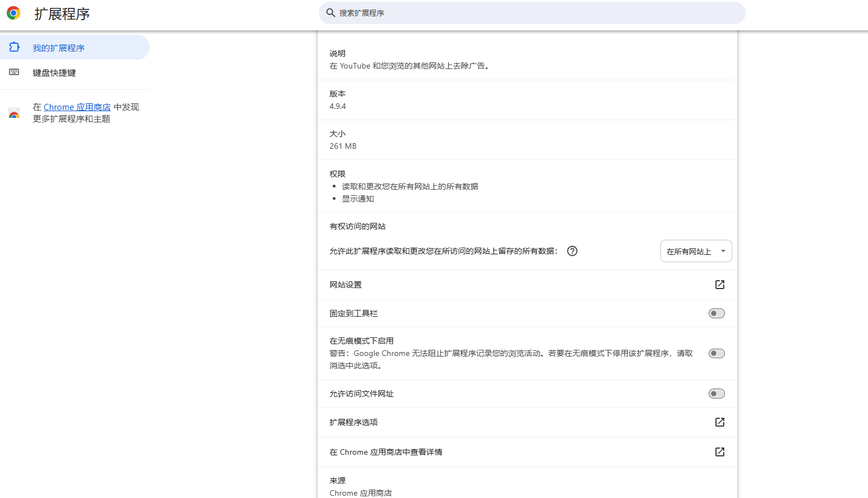This screenshot has width=868, height=498.
Task: Select the puzzle-piece 我的扩展程序 icon
Action: pos(15,47)
